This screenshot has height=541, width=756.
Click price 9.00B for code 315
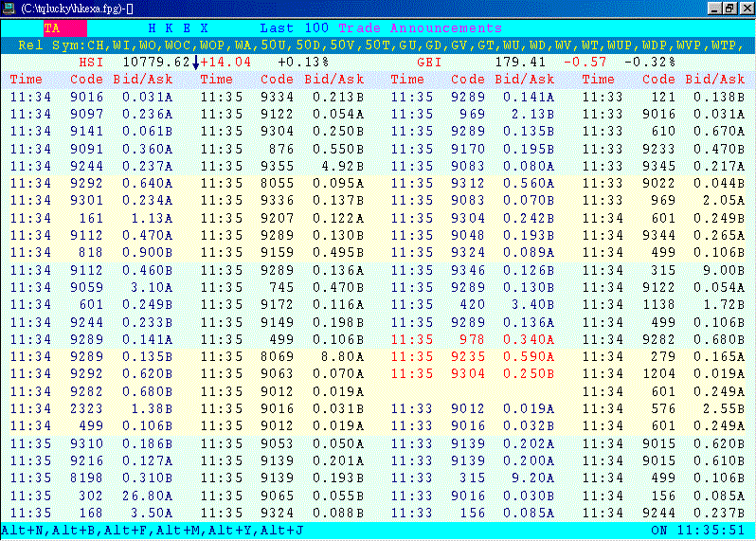tap(724, 270)
